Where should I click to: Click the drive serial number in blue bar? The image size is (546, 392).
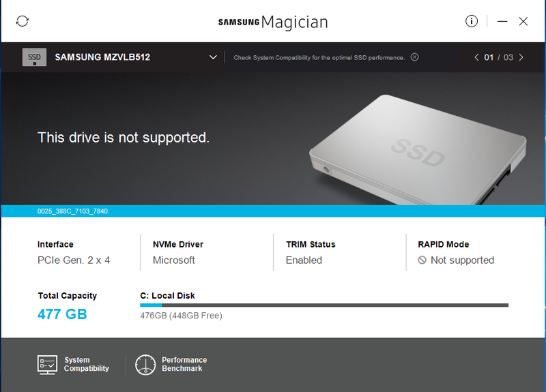(73, 211)
